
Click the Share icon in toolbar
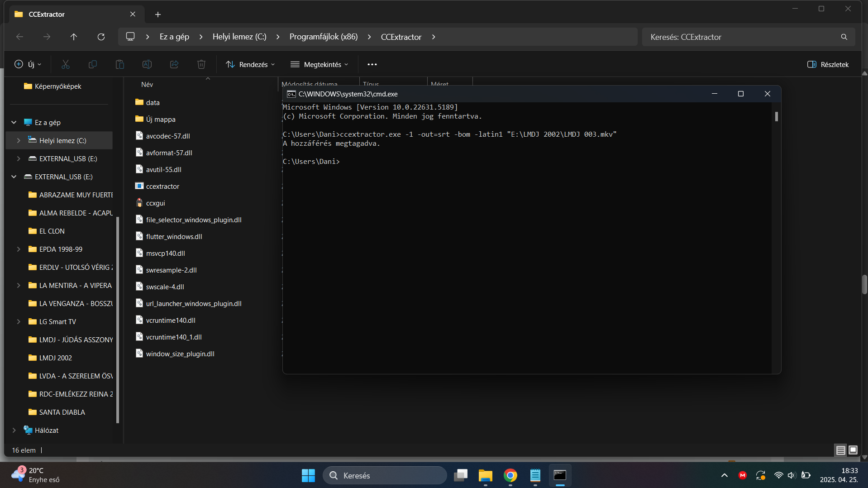(174, 64)
